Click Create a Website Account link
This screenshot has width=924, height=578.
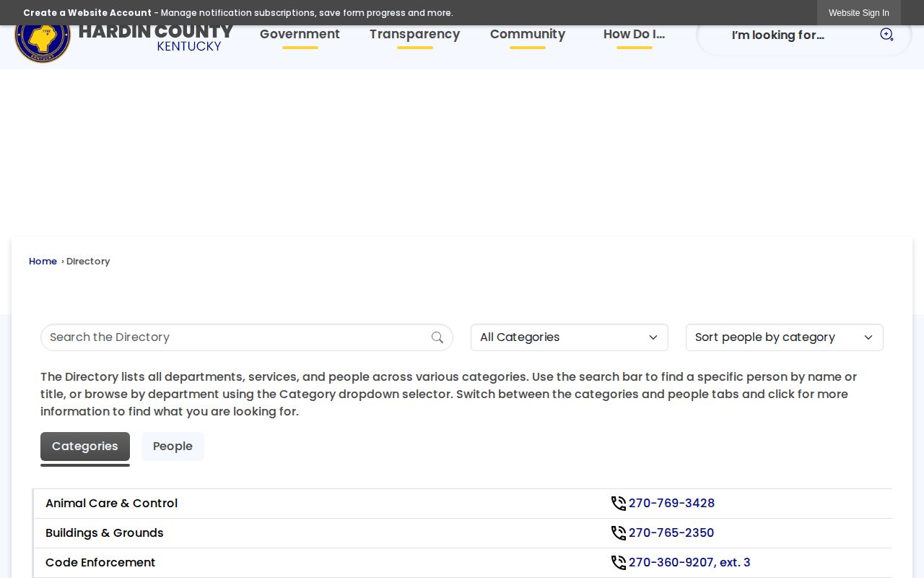[87, 13]
